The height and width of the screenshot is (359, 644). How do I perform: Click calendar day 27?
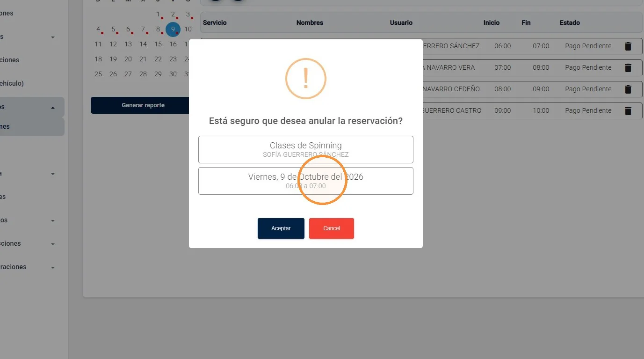[x=128, y=74]
